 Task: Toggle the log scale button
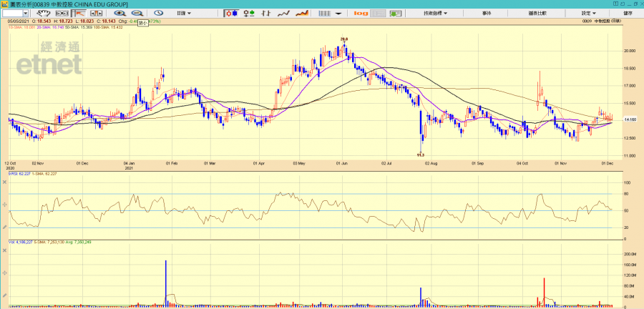[361, 13]
